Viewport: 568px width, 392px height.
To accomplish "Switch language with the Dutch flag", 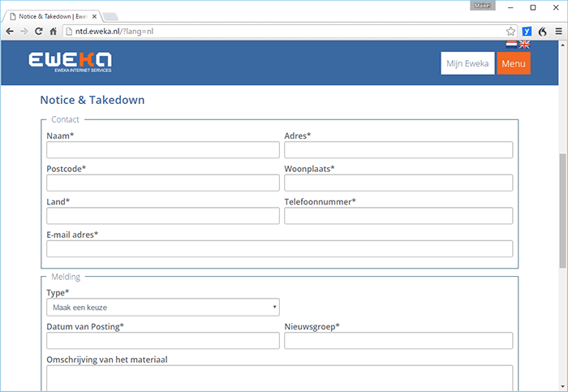I will 511,45.
